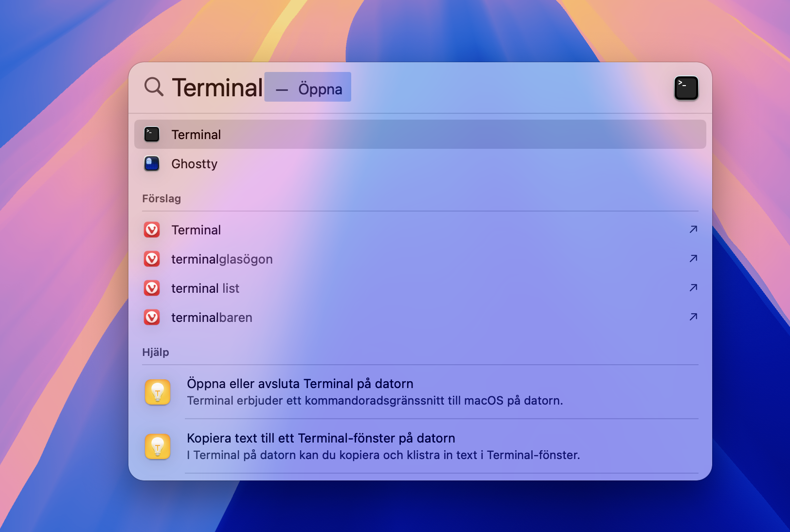Click lightbulb icon for Öppna eller avsluta Terminal
Image resolution: width=790 pixels, height=532 pixels.
click(x=158, y=392)
